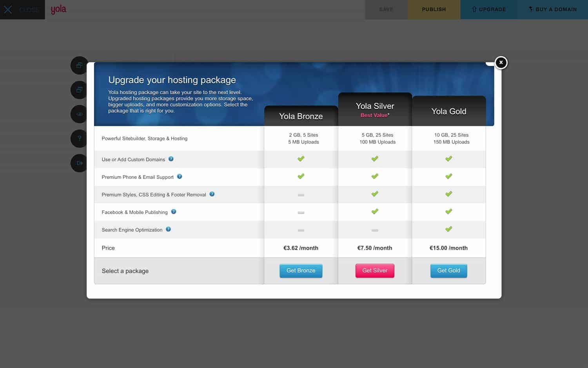Click Bronze checkmark in Use or Add Custom Domains row

pos(301,159)
